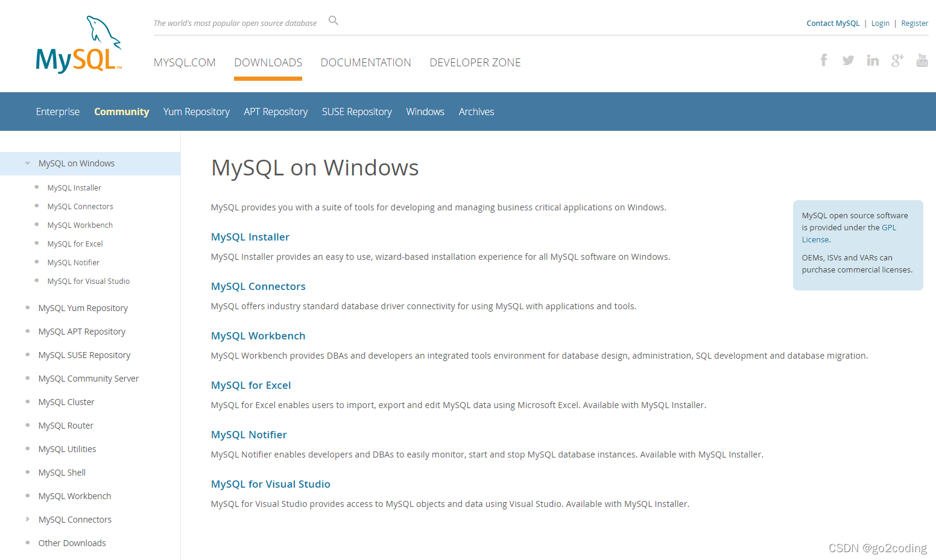Open MySQL SUSE Repository in sidebar
Screen dimensions: 936x560
coord(84,355)
